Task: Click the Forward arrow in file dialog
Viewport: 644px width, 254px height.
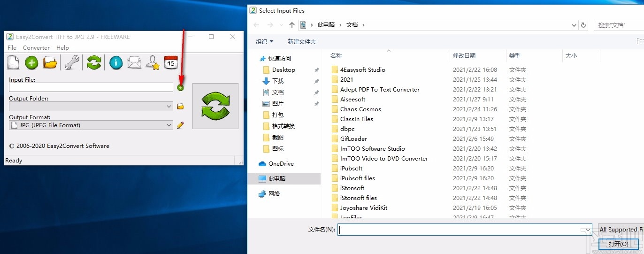Action: pyautogui.click(x=270, y=25)
